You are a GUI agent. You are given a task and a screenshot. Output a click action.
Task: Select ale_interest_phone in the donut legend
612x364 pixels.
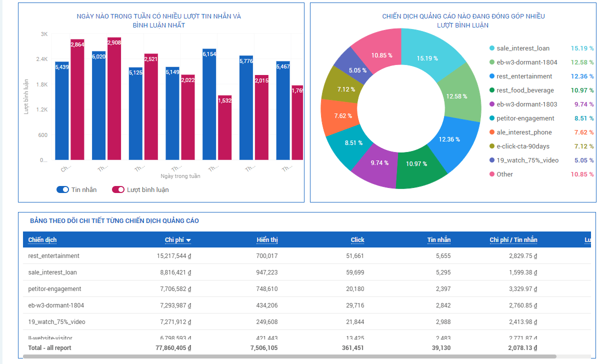524,132
